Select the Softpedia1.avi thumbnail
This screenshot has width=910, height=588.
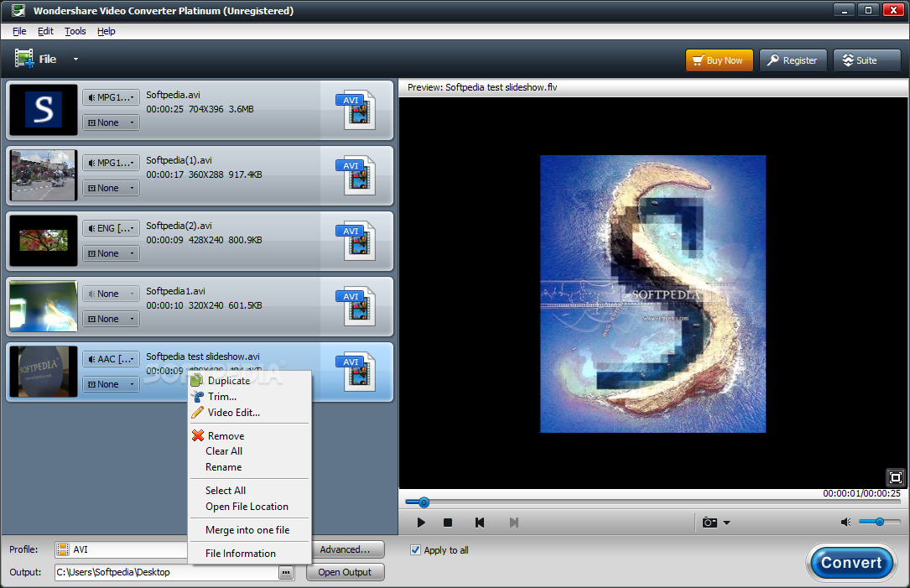pos(44,306)
